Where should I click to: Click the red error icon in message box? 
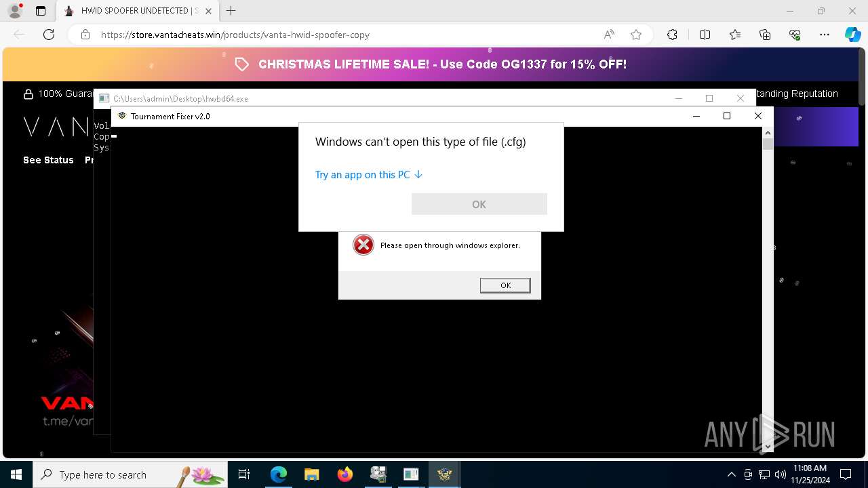tap(363, 245)
